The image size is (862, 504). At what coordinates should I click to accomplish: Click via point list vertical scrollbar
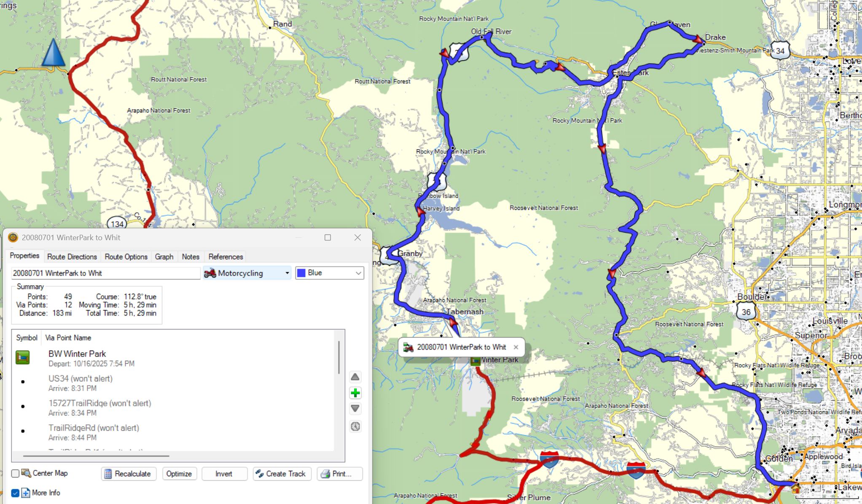point(339,358)
